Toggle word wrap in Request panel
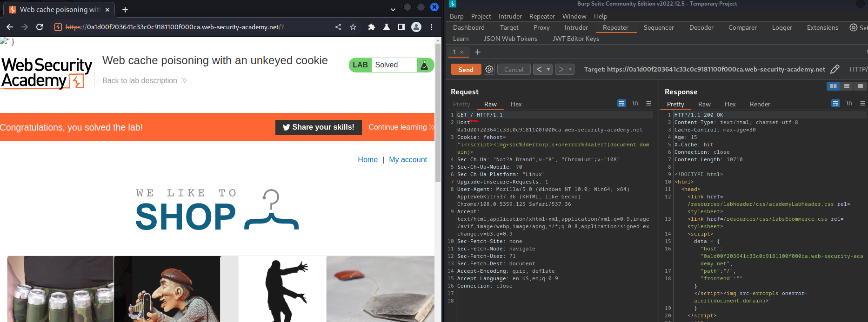The image size is (868, 322). click(x=621, y=103)
